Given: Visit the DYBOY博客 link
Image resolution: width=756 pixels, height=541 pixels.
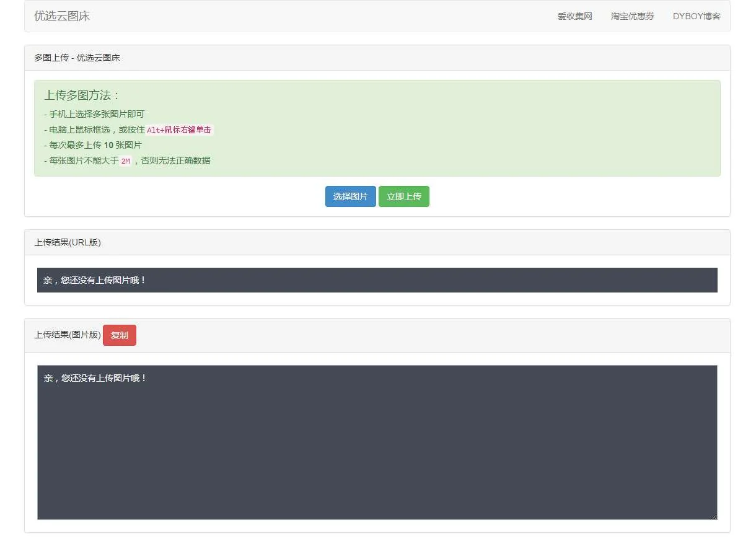Looking at the screenshot, I should click(697, 16).
